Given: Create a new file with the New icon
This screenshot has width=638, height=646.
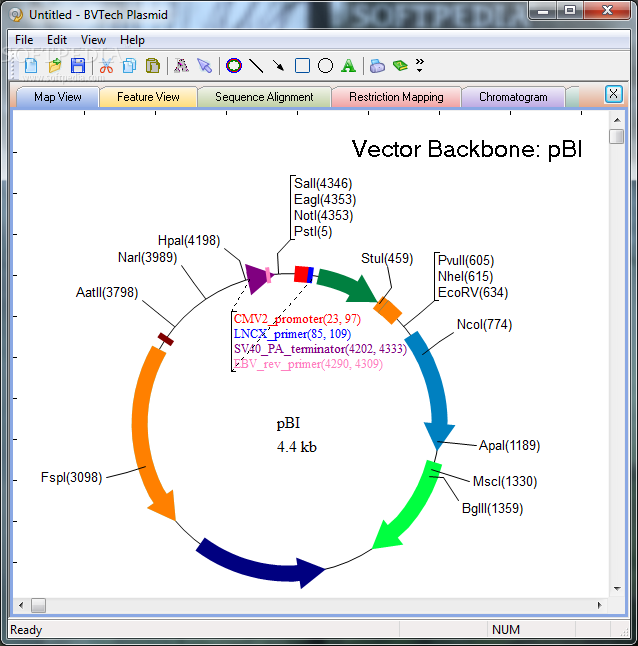Looking at the screenshot, I should (x=31, y=66).
